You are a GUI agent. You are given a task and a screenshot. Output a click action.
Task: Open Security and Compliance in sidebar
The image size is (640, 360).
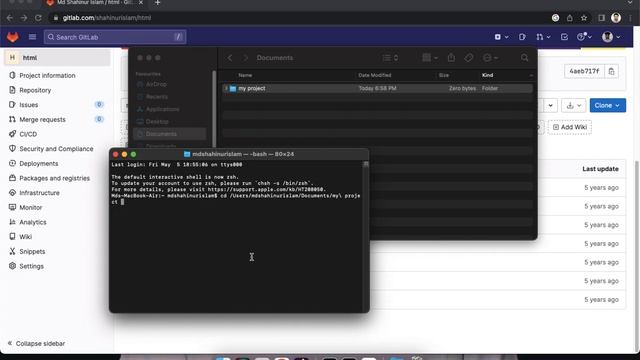56,149
